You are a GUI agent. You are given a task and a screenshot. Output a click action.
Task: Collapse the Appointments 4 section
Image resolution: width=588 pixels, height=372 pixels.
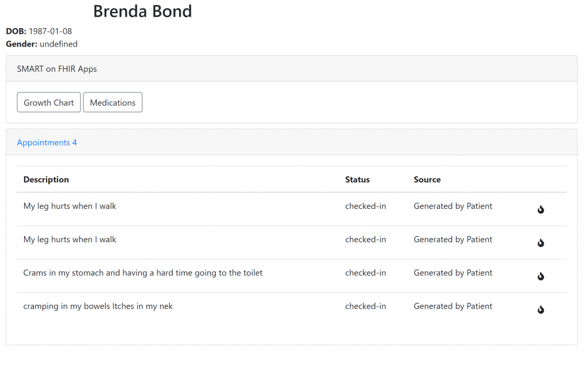[47, 142]
